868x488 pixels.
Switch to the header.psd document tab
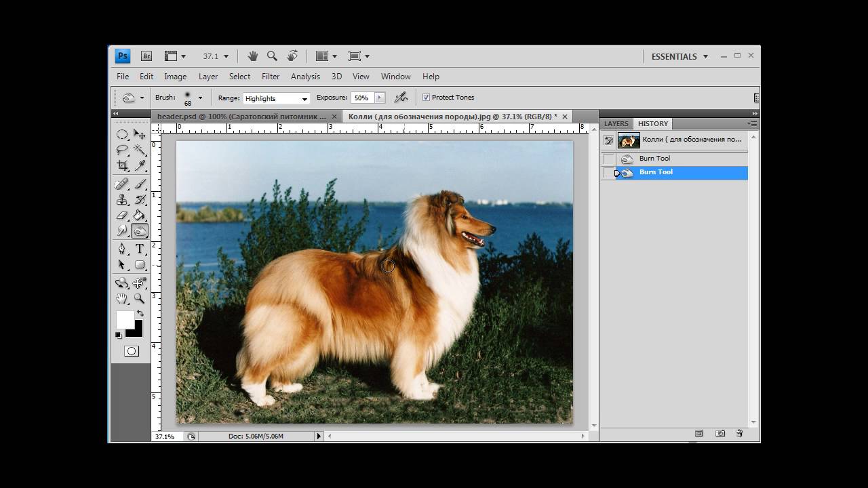tap(241, 117)
